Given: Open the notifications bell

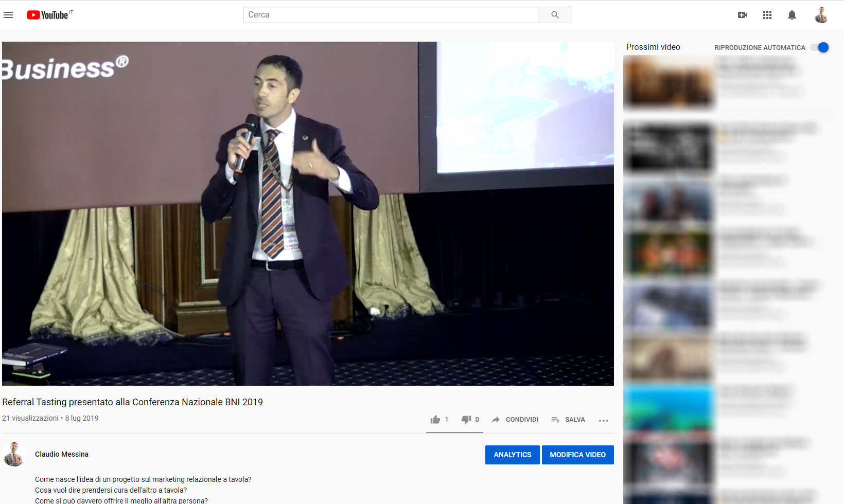Looking at the screenshot, I should tap(792, 15).
